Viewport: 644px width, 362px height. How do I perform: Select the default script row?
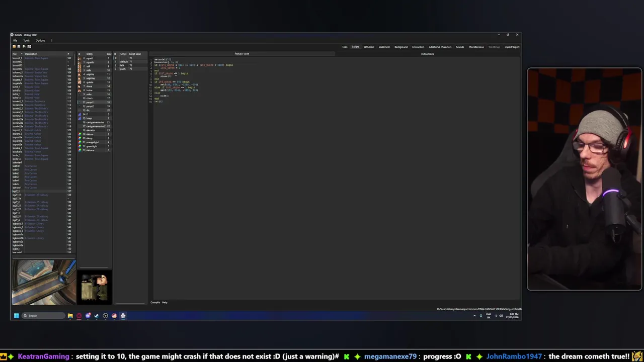click(x=131, y=62)
